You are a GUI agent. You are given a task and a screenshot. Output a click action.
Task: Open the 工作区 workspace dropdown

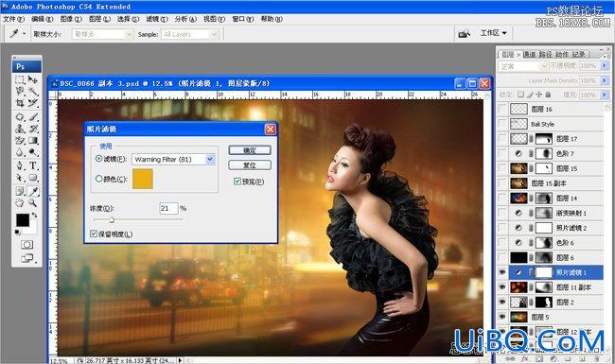point(493,33)
